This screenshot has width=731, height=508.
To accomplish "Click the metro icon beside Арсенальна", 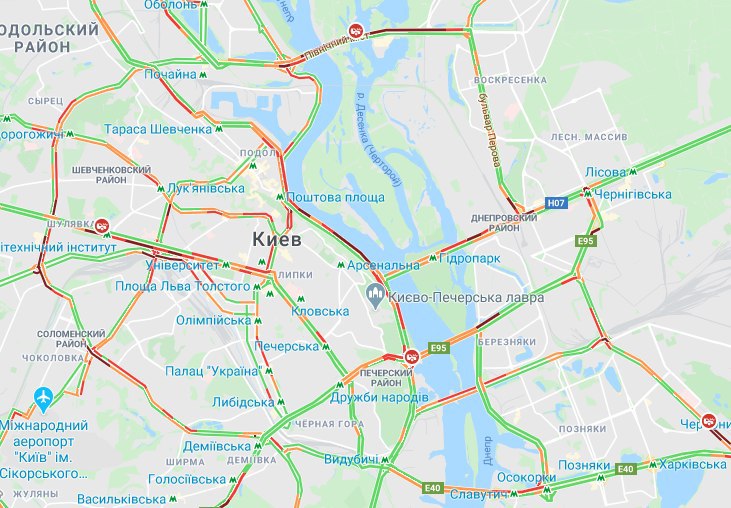I will coord(341,265).
